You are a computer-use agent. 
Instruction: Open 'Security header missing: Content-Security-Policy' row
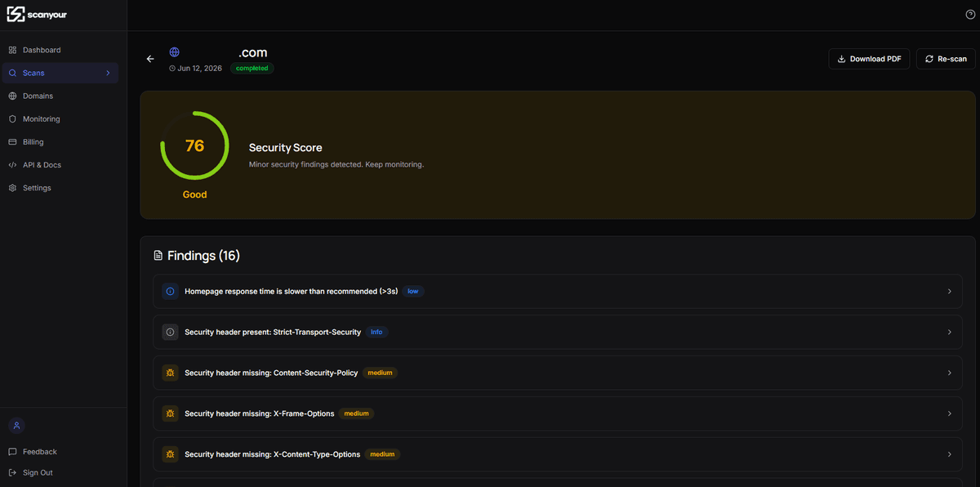557,373
